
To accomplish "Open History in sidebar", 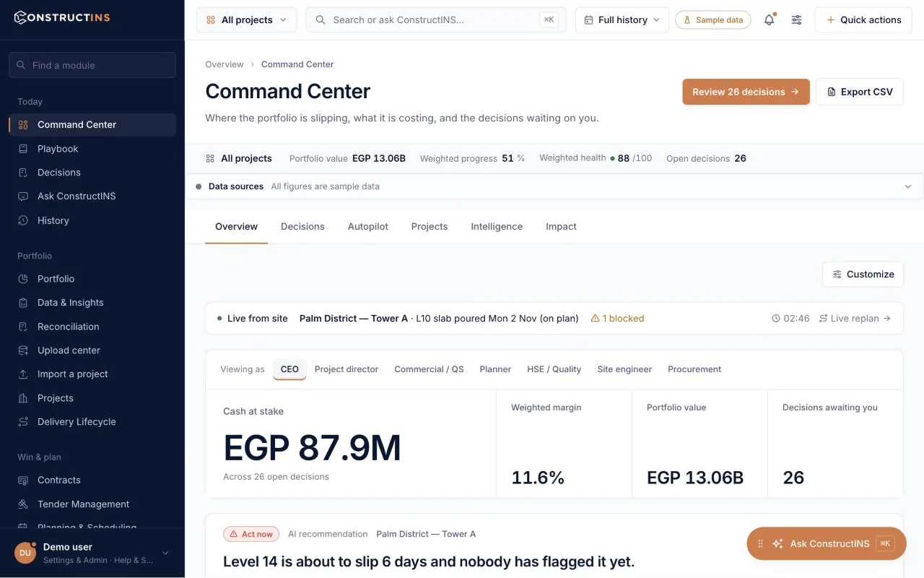I will pos(92,220).
